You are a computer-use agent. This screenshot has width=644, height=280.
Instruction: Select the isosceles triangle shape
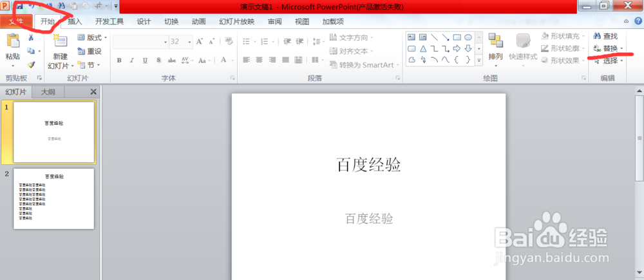coord(423,49)
